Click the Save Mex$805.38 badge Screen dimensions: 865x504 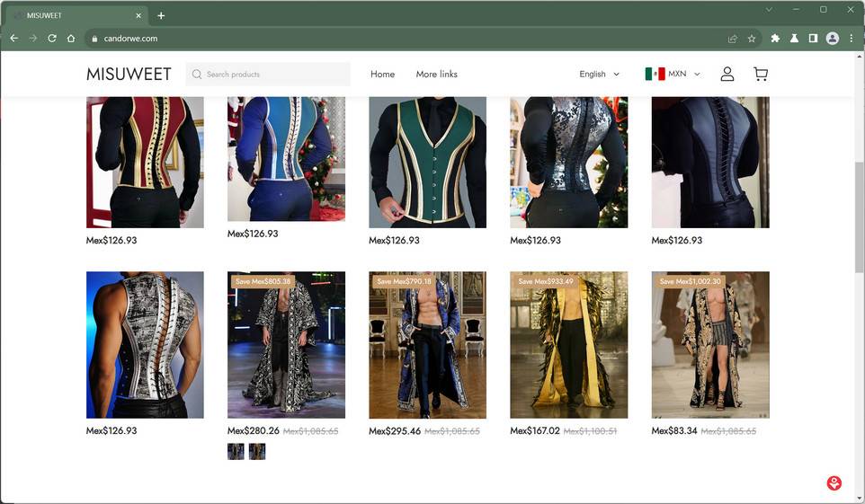263,281
